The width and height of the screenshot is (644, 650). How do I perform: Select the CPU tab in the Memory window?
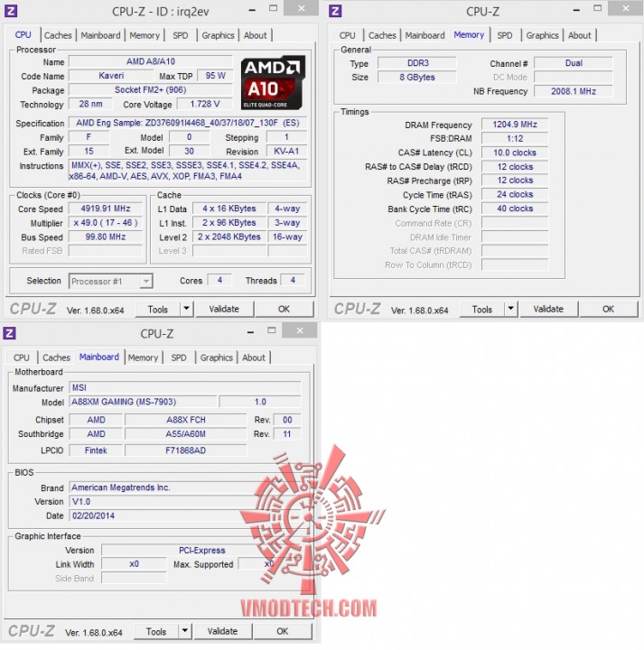point(347,35)
